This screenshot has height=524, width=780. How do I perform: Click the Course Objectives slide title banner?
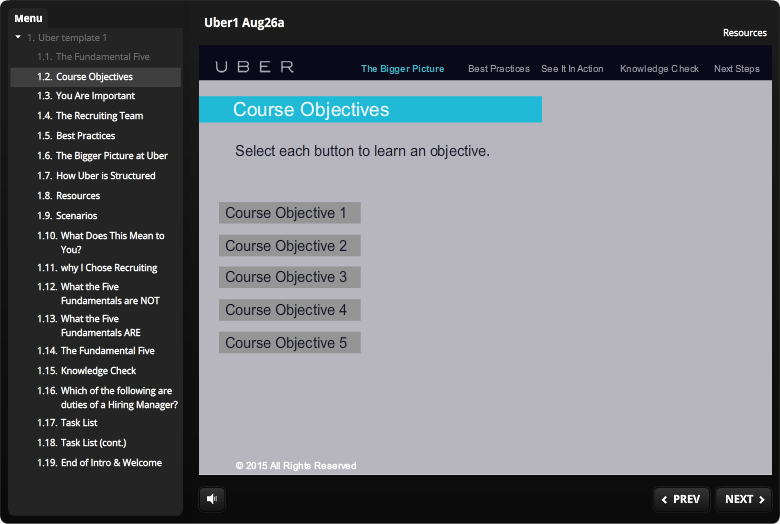pyautogui.click(x=370, y=109)
